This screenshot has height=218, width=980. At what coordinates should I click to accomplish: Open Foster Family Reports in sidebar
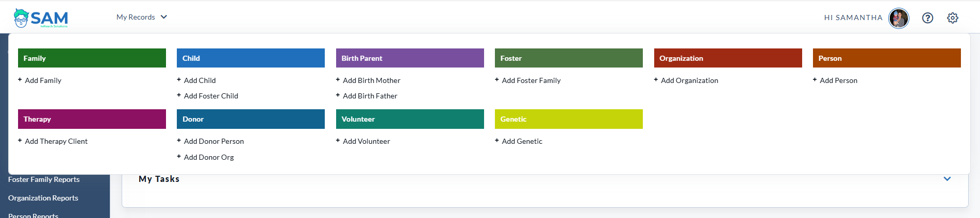(44, 179)
